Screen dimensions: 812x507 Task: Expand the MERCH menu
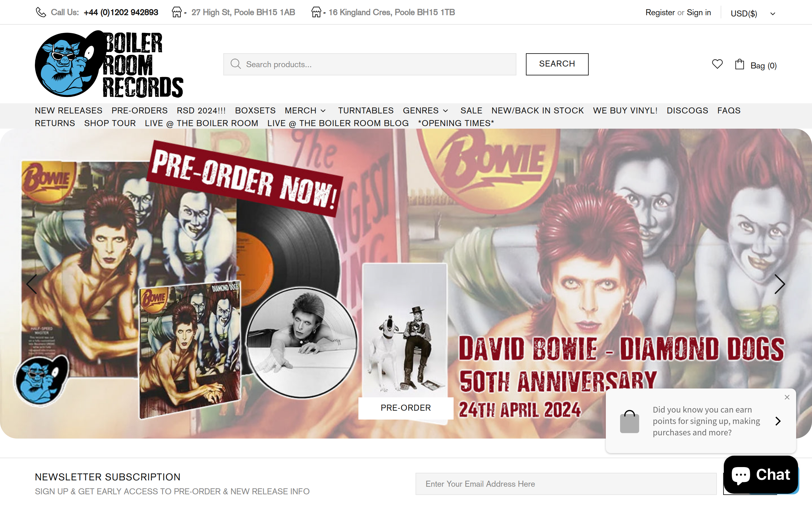click(305, 110)
